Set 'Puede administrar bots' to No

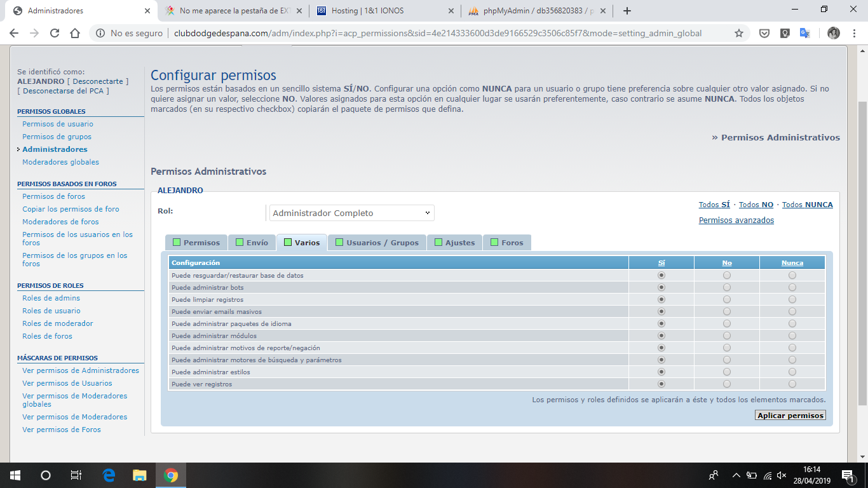coord(727,287)
